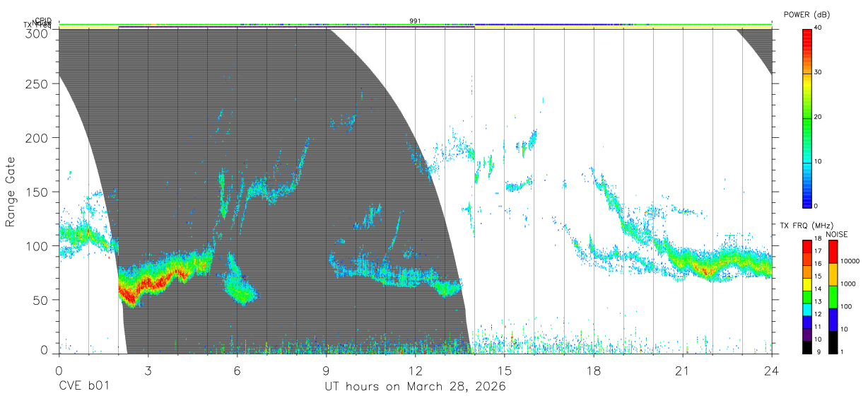This screenshot has width=868, height=401.
Task: Click the power color scale bar
Action: coord(807,117)
